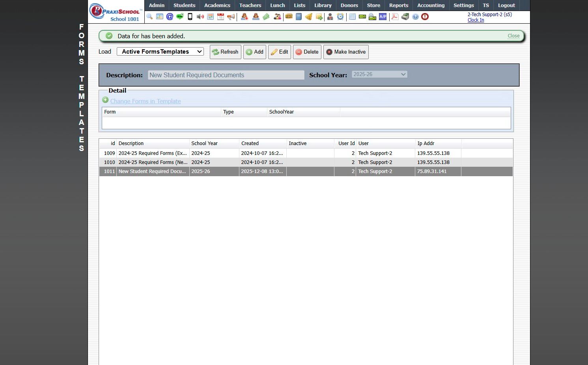Click the green chat bubble icon
Viewport: 588px width, 365px height.
pos(180,17)
